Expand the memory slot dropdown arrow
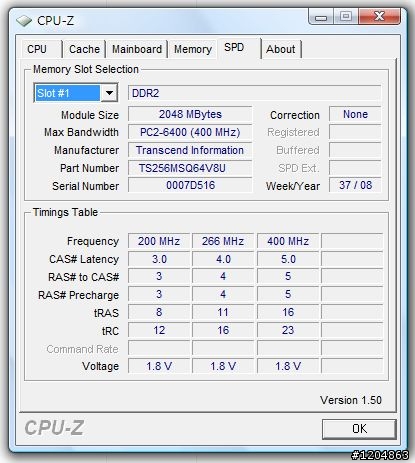The width and height of the screenshot is (415, 463). (x=109, y=93)
